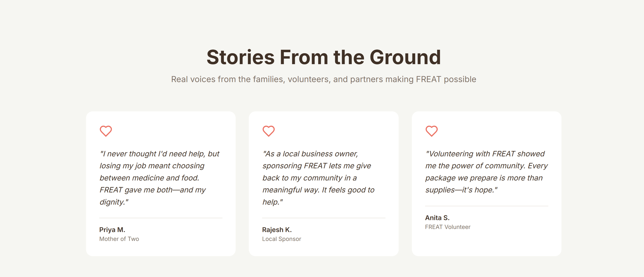Click the 'Real voices from the families' subtitle
Screen dimensions: 644x277
click(x=323, y=79)
